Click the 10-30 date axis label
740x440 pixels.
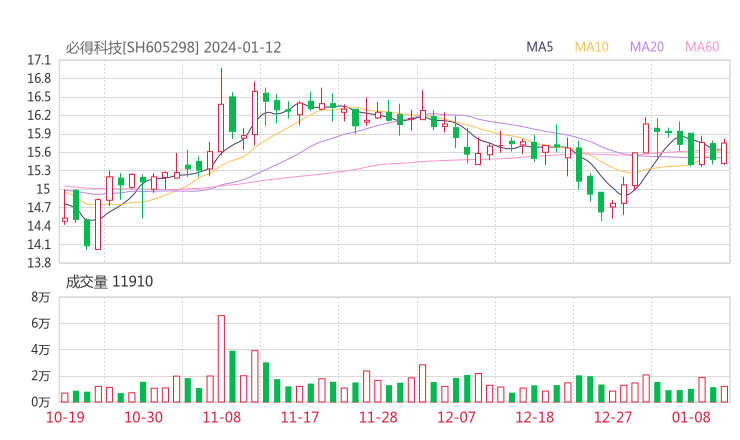(143, 417)
